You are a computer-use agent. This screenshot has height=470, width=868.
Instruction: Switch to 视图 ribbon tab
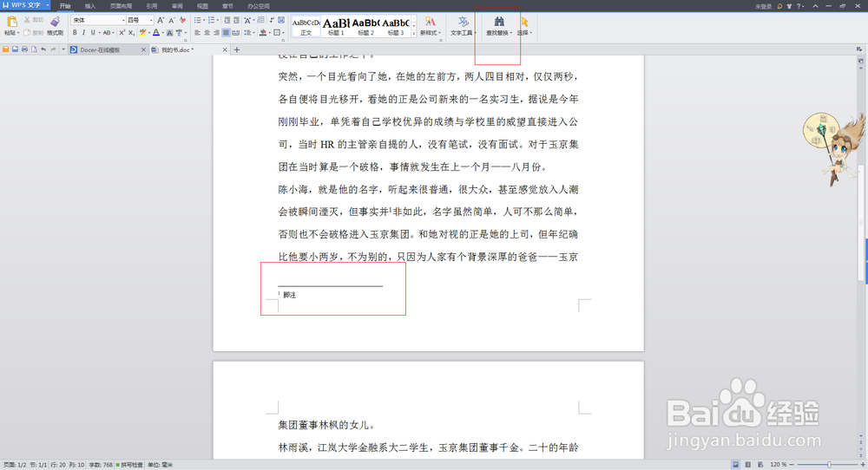(202, 6)
